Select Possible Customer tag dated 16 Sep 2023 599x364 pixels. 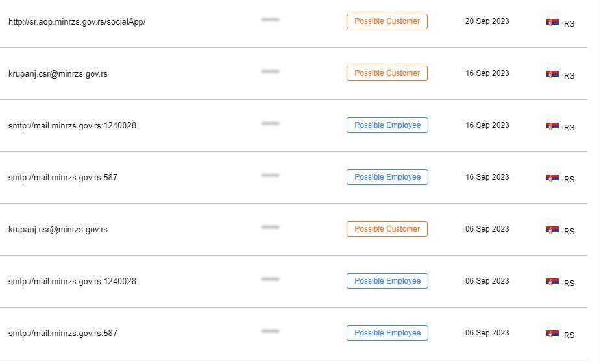pos(387,73)
